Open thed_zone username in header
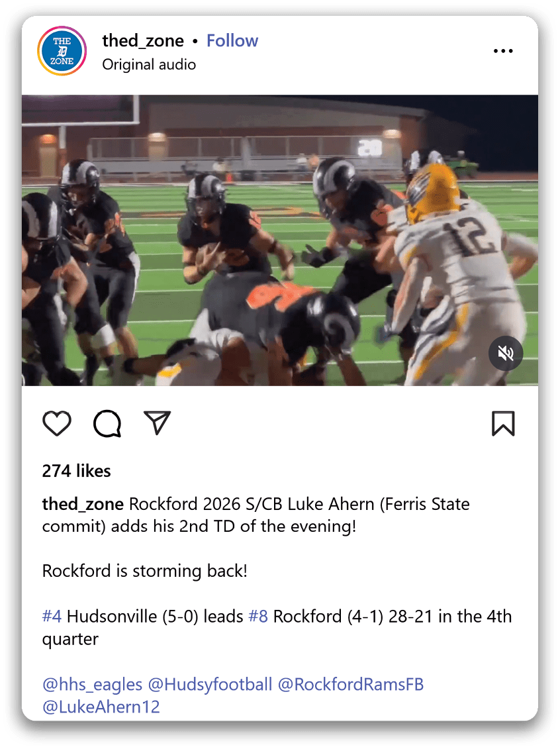 click(x=143, y=41)
